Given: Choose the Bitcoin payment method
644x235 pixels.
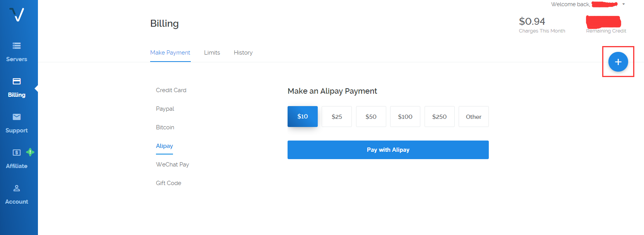Looking at the screenshot, I should (165, 127).
